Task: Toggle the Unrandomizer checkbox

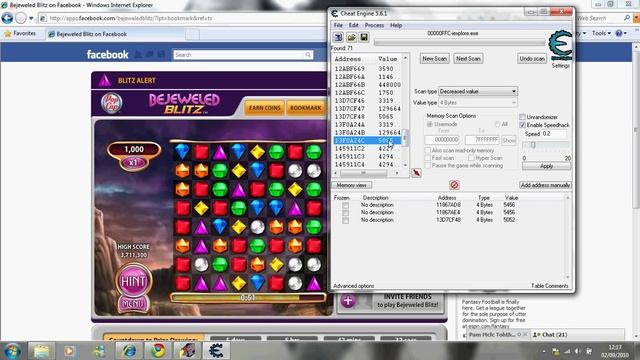Action: tap(522, 117)
